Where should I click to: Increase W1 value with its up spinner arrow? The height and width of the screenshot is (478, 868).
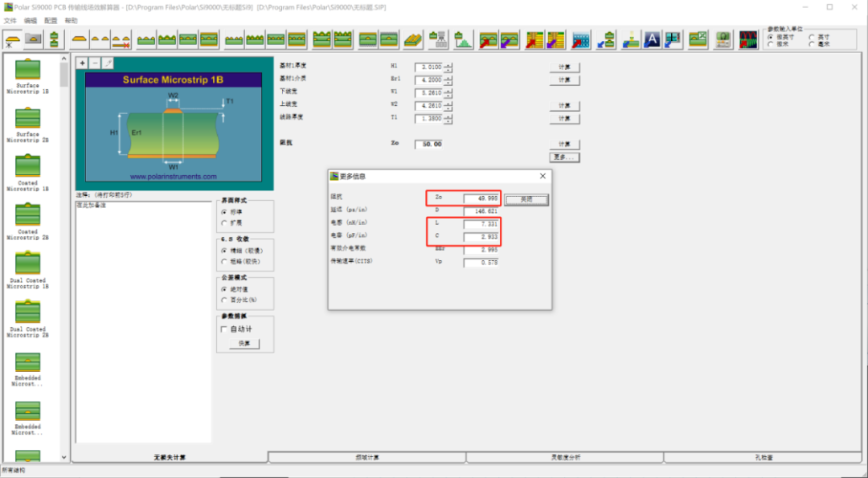[x=448, y=91]
